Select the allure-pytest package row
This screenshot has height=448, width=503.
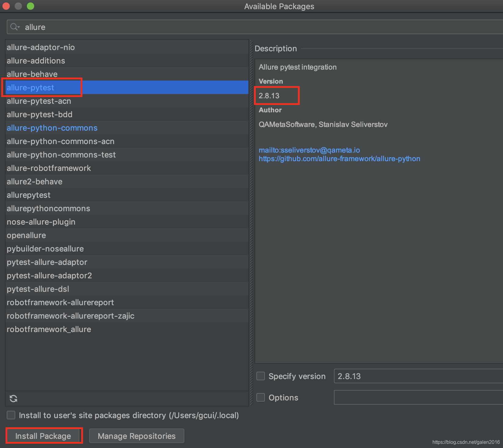pos(127,88)
